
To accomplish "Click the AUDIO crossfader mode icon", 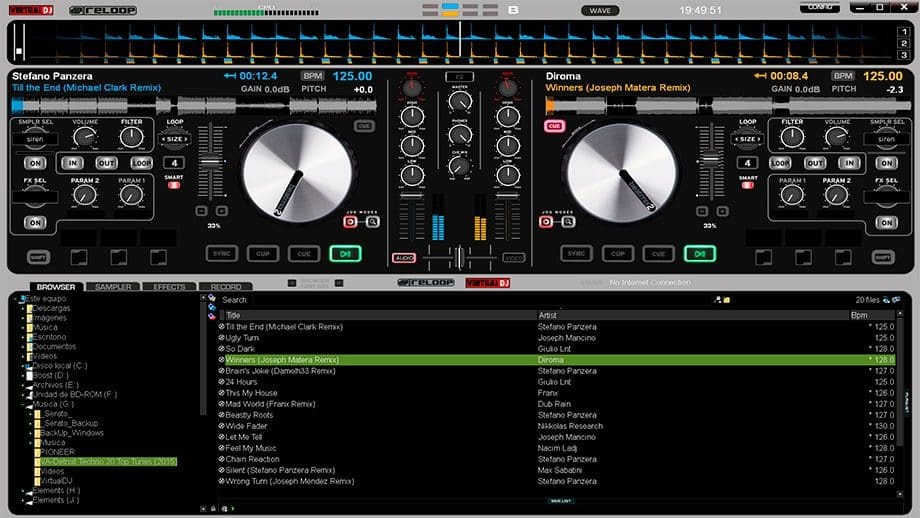I will (404, 258).
